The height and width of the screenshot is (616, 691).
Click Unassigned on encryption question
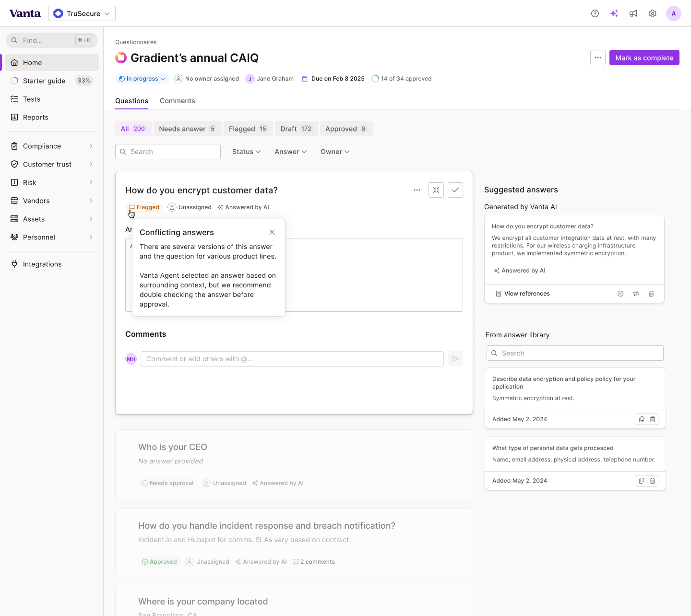pos(190,207)
